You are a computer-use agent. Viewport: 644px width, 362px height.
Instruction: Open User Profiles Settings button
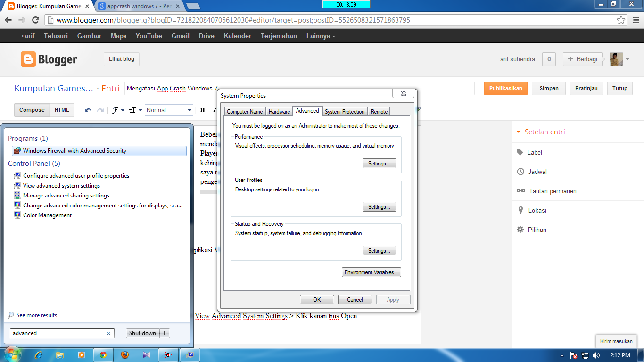point(379,207)
